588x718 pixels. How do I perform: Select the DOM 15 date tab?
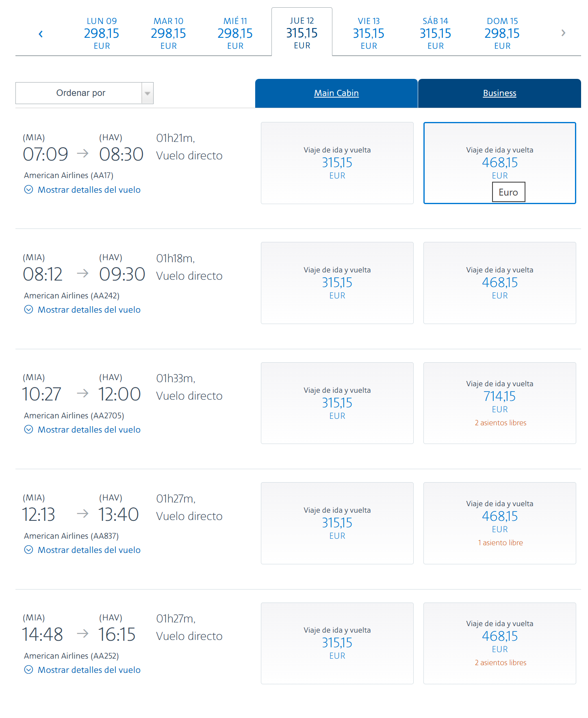502,33
